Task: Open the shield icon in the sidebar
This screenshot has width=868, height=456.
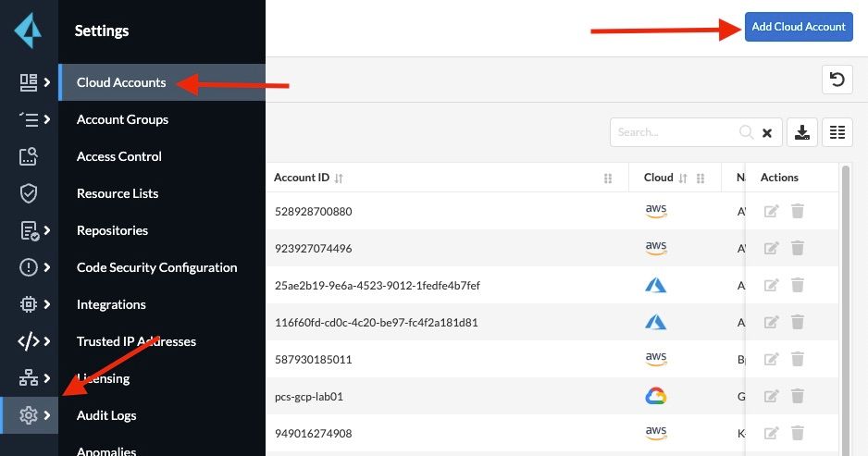Action: (29, 193)
